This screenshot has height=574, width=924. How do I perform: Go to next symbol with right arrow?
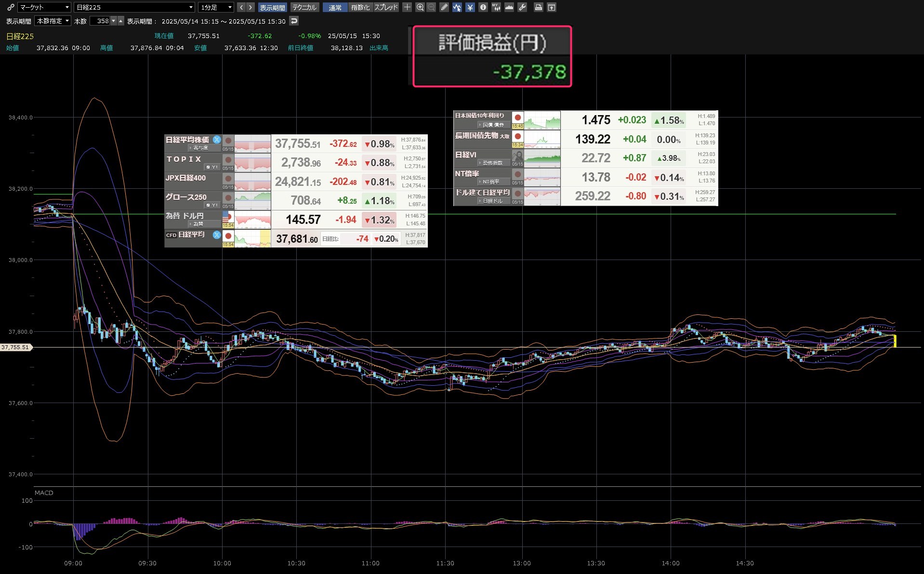coord(250,7)
